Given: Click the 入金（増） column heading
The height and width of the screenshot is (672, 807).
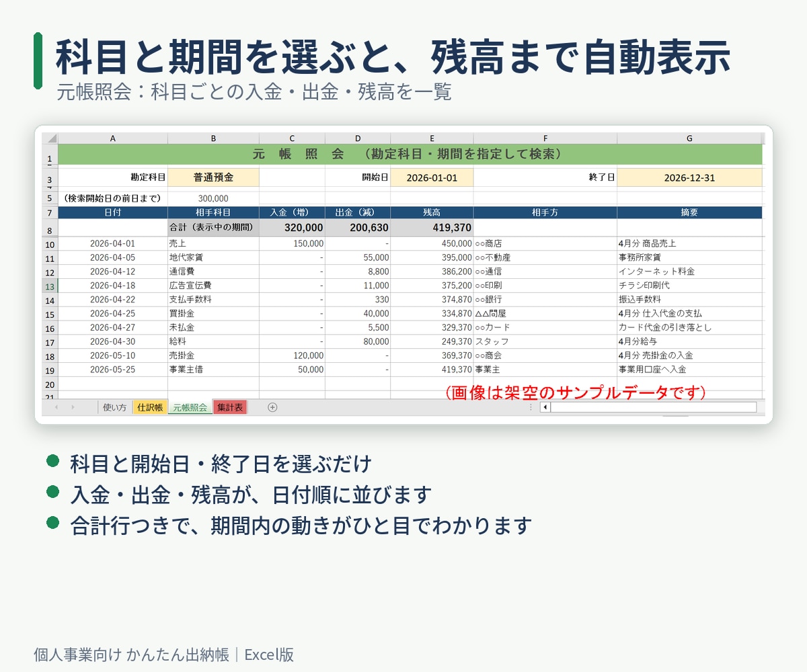Looking at the screenshot, I should tap(292, 212).
